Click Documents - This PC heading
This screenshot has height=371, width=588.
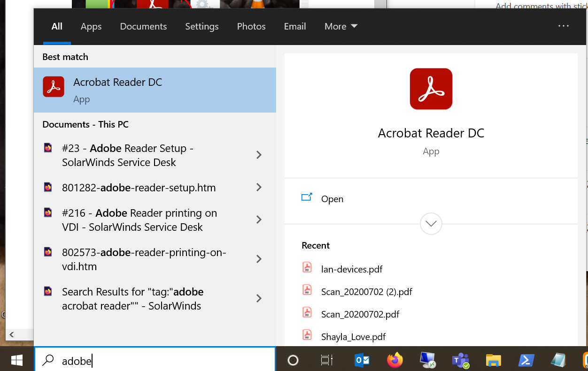coord(85,124)
